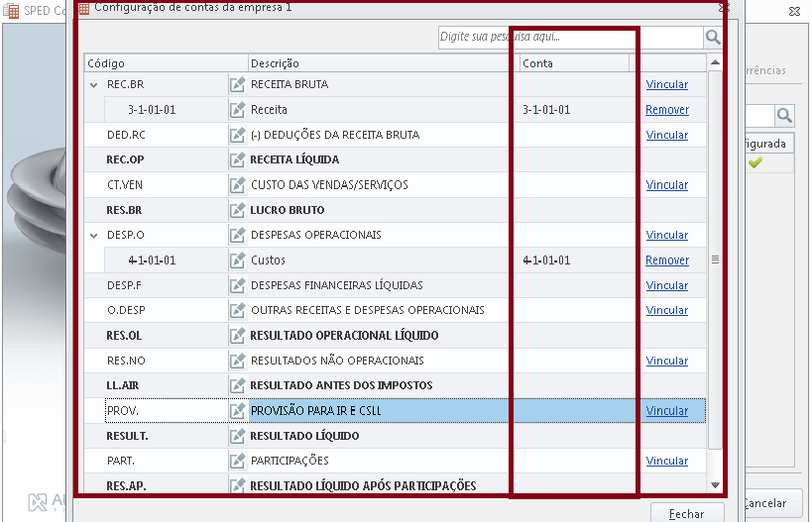The height and width of the screenshot is (522, 812).
Task: Click code 4-1-01-01 under DESP.O
Action: tap(152, 261)
